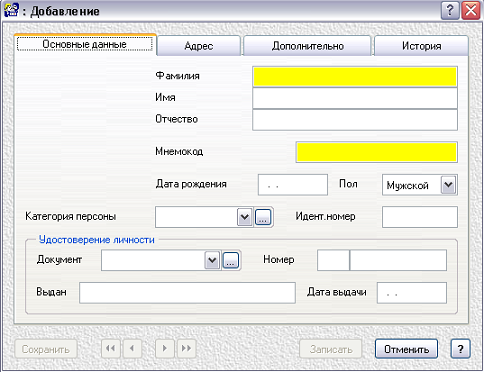Click the Идент.номер input field

coord(420,217)
